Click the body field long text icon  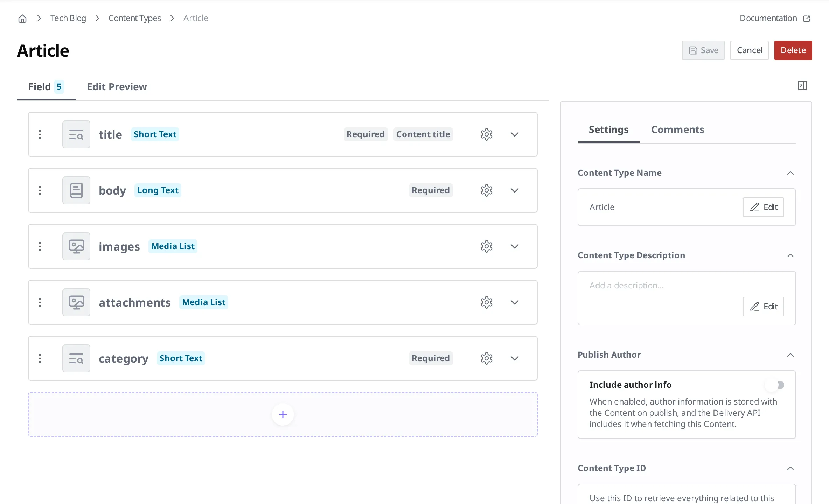(76, 190)
